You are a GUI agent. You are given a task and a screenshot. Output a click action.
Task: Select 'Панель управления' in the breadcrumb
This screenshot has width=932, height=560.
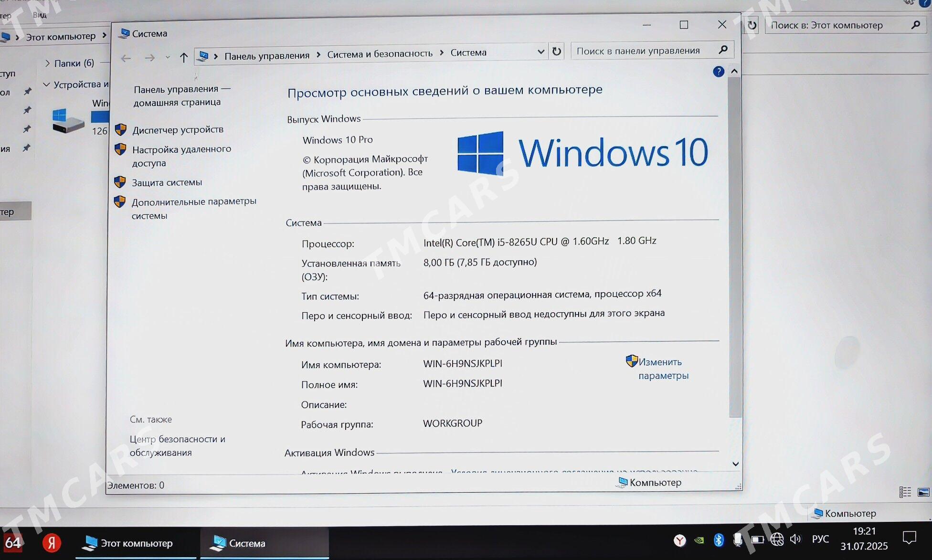267,56
